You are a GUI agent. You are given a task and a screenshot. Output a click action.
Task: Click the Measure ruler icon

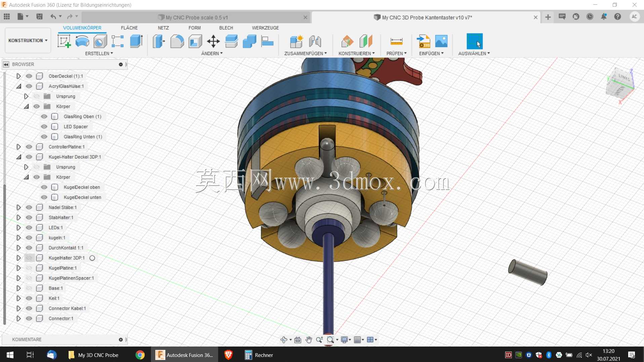(396, 41)
